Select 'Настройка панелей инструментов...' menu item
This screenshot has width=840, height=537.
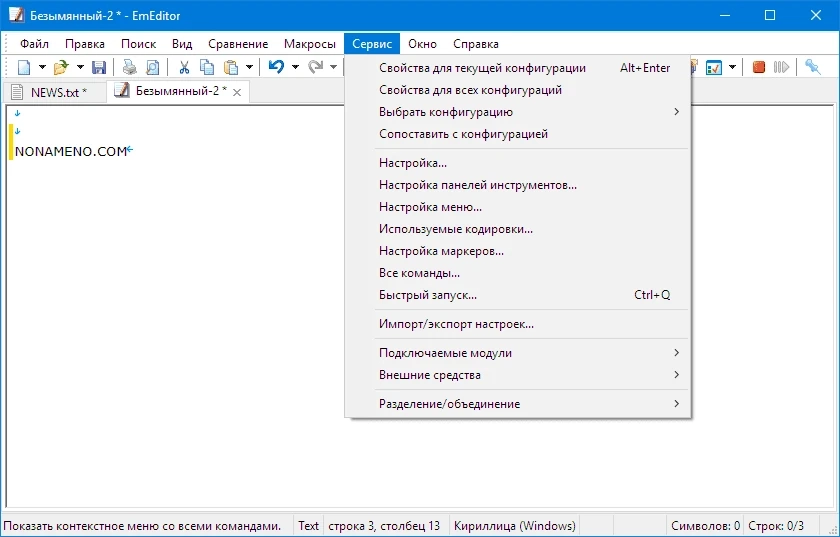tap(478, 185)
